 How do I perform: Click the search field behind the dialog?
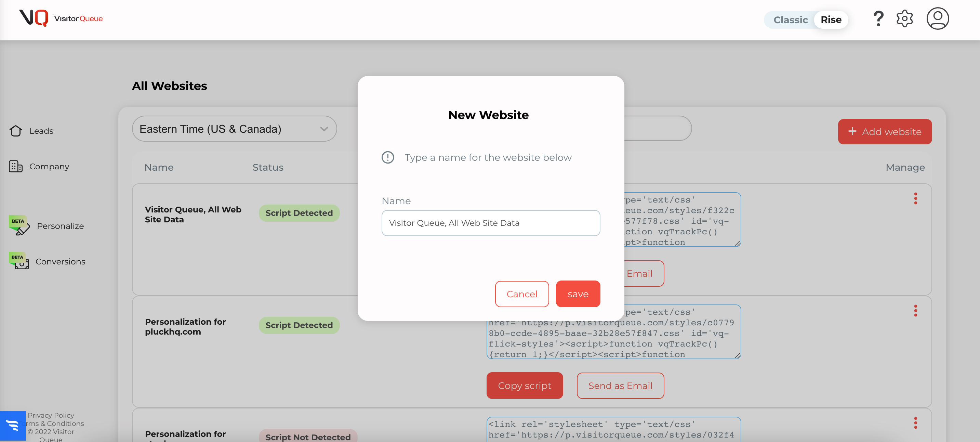658,129
